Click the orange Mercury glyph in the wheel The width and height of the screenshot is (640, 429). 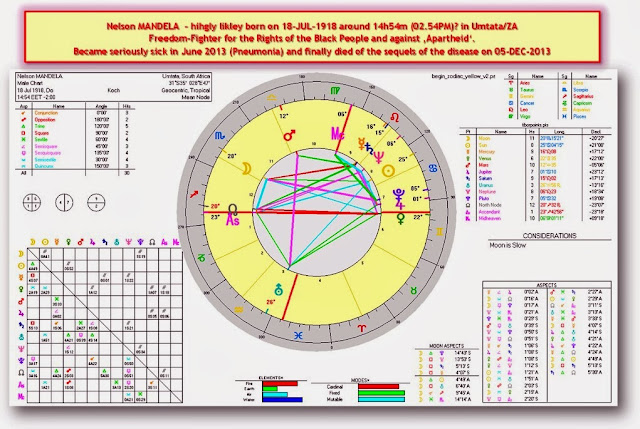[x=361, y=143]
